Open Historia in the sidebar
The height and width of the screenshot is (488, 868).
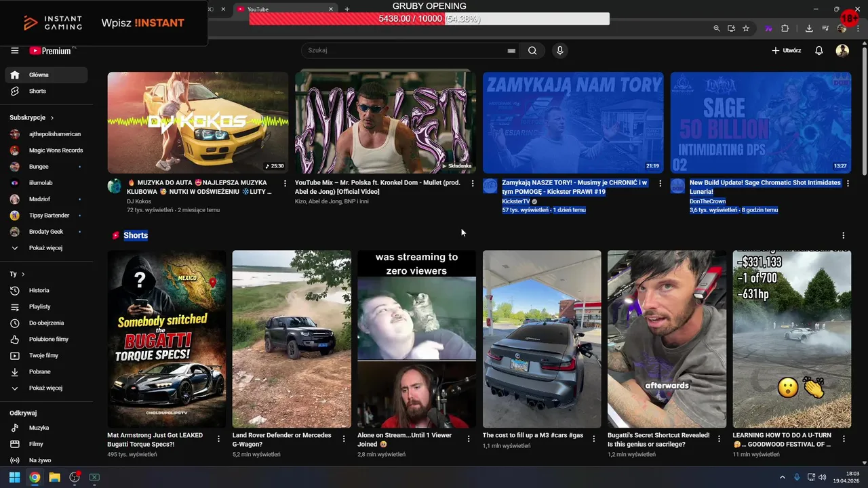pyautogui.click(x=46, y=291)
